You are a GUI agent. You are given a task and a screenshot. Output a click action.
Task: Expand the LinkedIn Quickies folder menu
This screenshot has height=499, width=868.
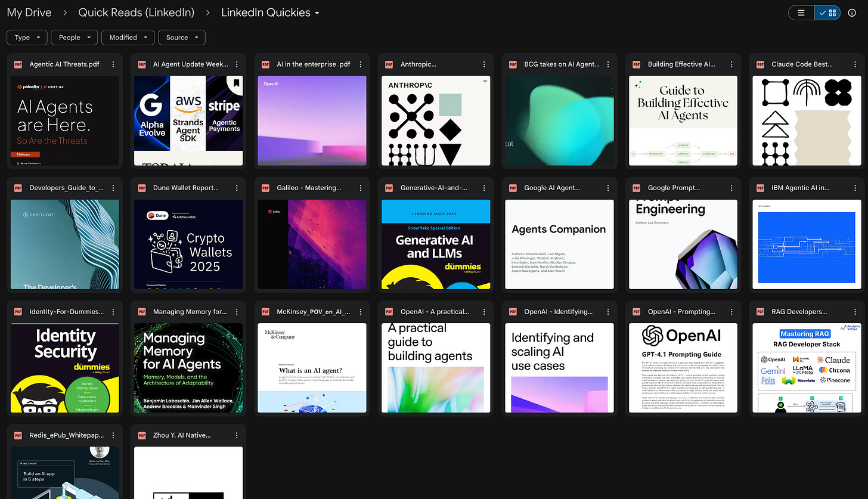[x=270, y=13]
